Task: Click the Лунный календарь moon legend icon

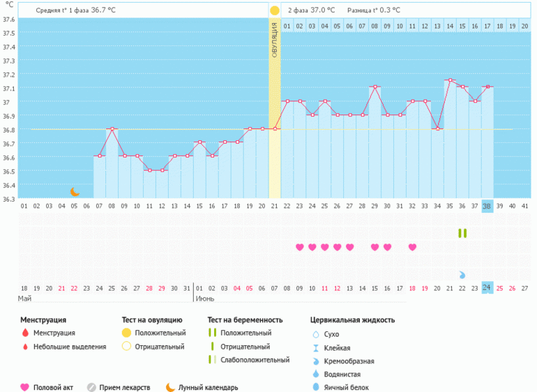Action: pos(169,387)
